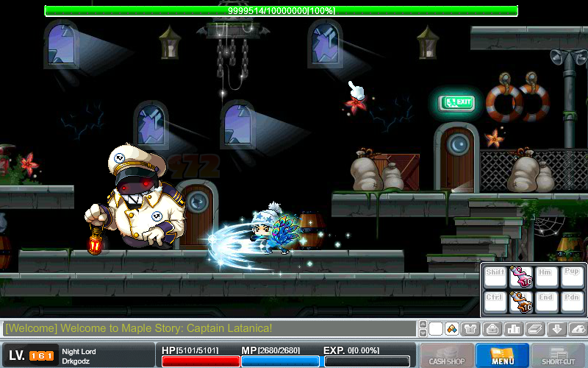Viewport: 588px width, 368px height.
Task: Open the equipment shirt icon
Action: click(470, 329)
